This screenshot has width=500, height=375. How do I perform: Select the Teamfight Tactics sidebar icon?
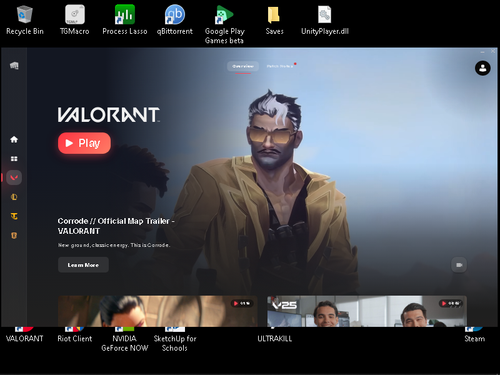tap(14, 216)
